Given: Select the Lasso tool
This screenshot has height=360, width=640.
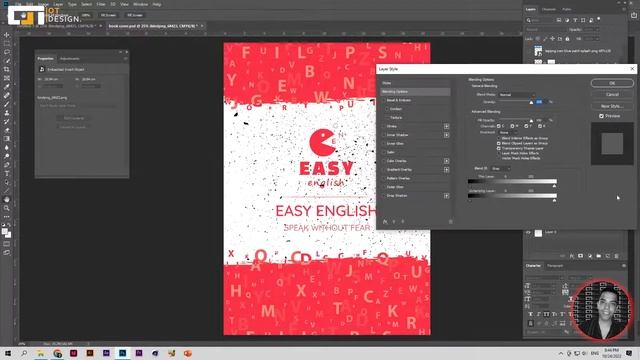Looking at the screenshot, I should point(7,52).
